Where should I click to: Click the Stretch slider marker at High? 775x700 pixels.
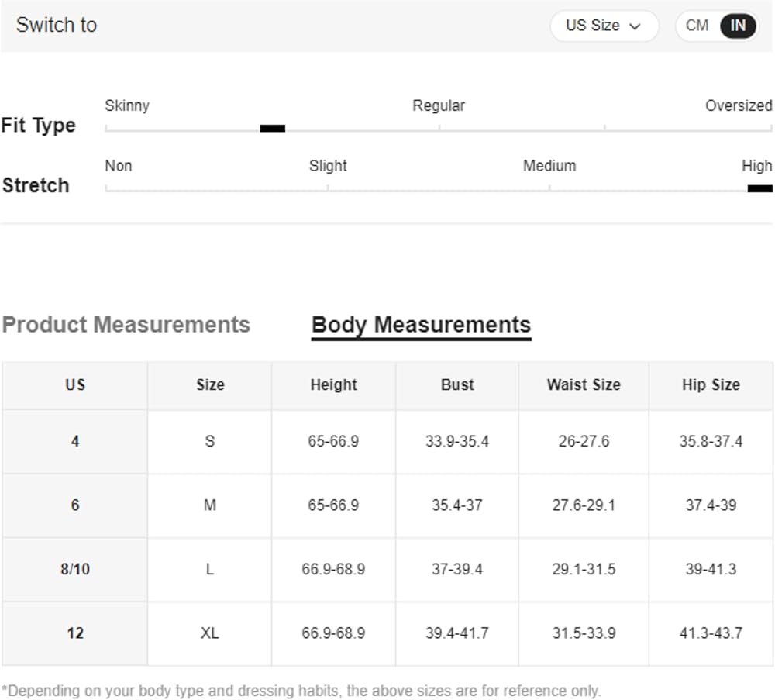coord(759,188)
